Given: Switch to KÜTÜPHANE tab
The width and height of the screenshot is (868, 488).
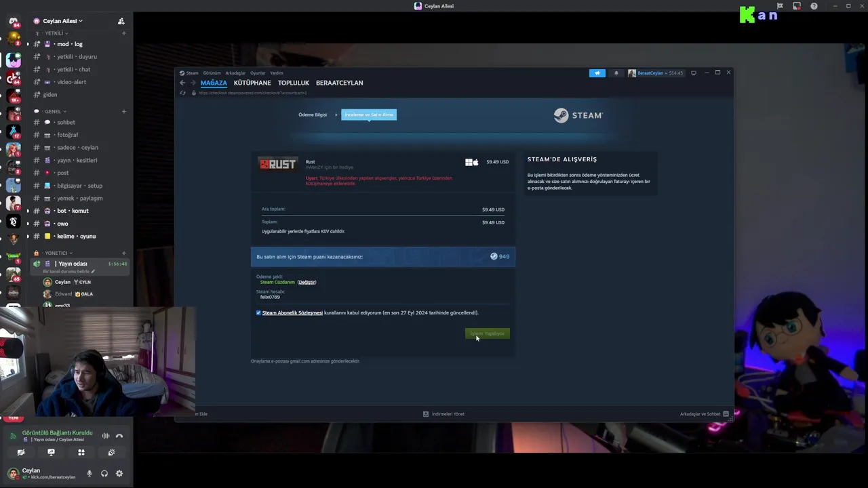Looking at the screenshot, I should [x=252, y=83].
